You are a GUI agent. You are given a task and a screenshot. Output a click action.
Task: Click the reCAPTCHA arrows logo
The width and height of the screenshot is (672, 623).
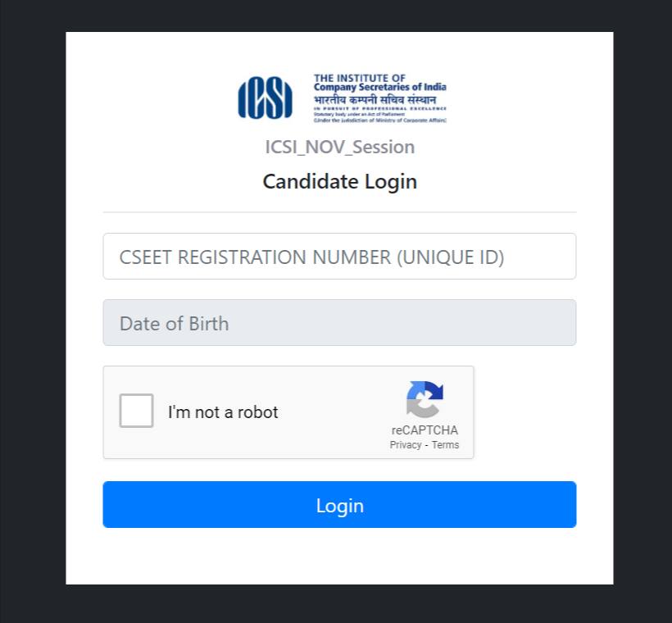point(425,399)
